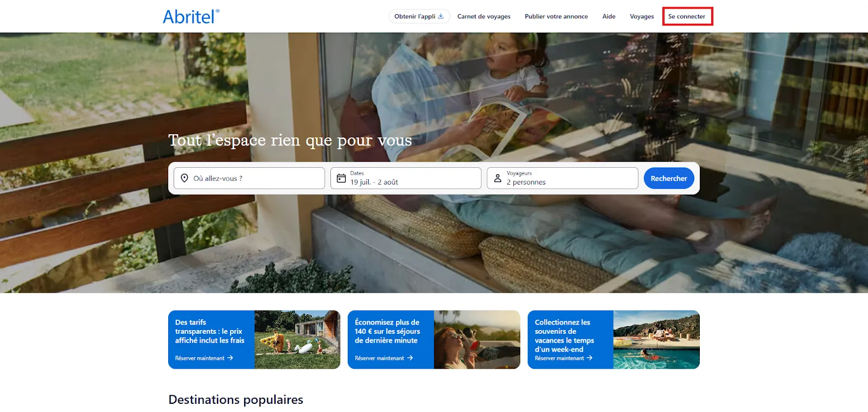Open the Dates picker showing 19 juil. - 2 août
This screenshot has height=412, width=868.
[406, 178]
